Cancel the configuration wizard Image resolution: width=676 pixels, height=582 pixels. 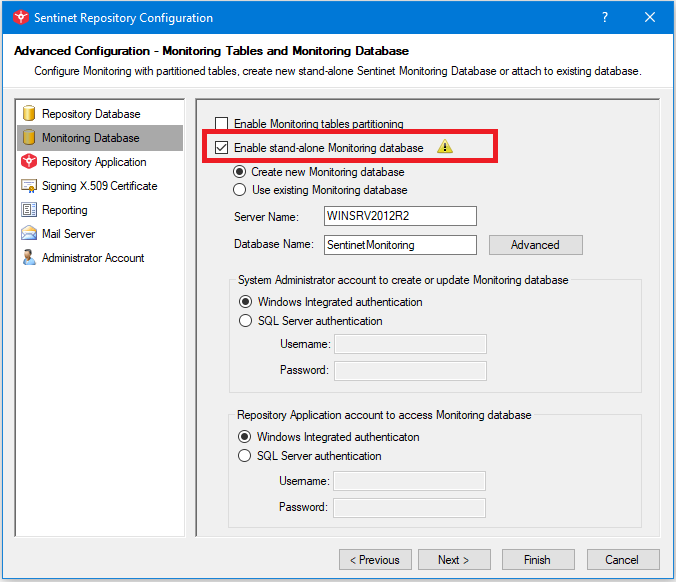(x=623, y=560)
